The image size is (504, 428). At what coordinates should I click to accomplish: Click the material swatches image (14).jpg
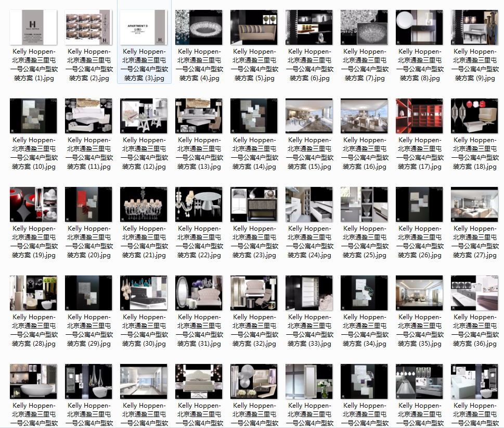[254, 116]
